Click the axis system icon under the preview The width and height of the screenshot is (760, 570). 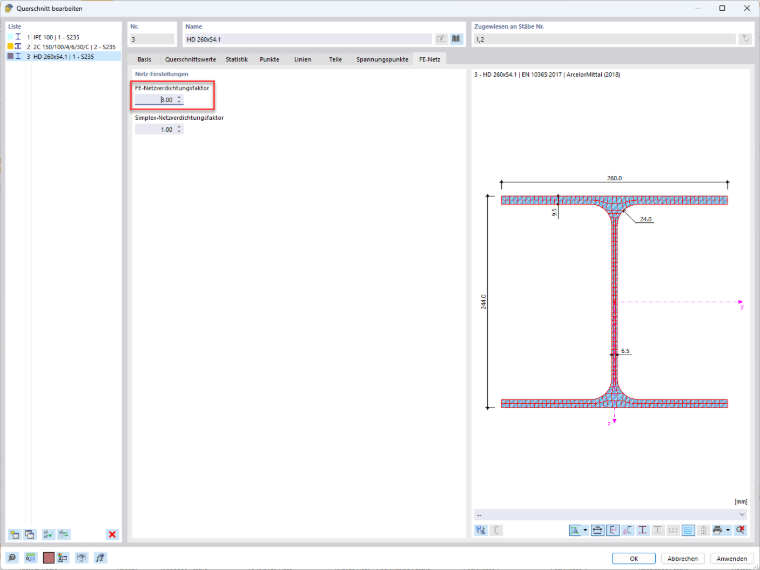481,530
